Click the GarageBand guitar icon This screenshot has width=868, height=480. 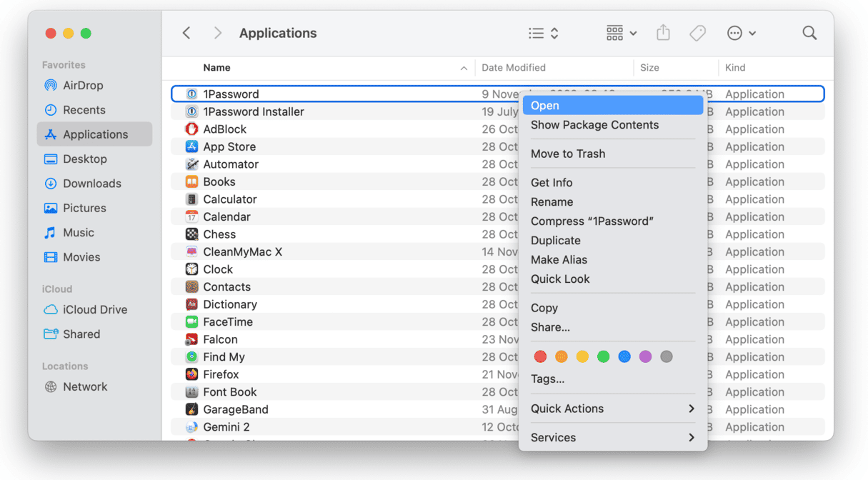(x=191, y=409)
